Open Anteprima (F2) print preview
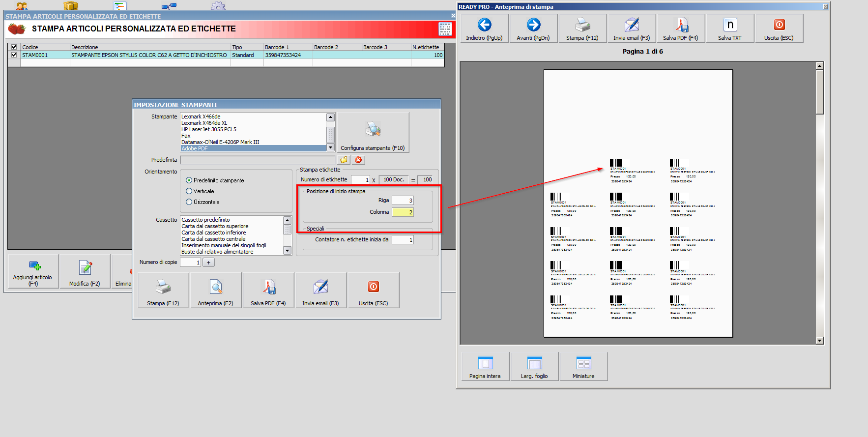868x437 pixels. pyautogui.click(x=216, y=291)
